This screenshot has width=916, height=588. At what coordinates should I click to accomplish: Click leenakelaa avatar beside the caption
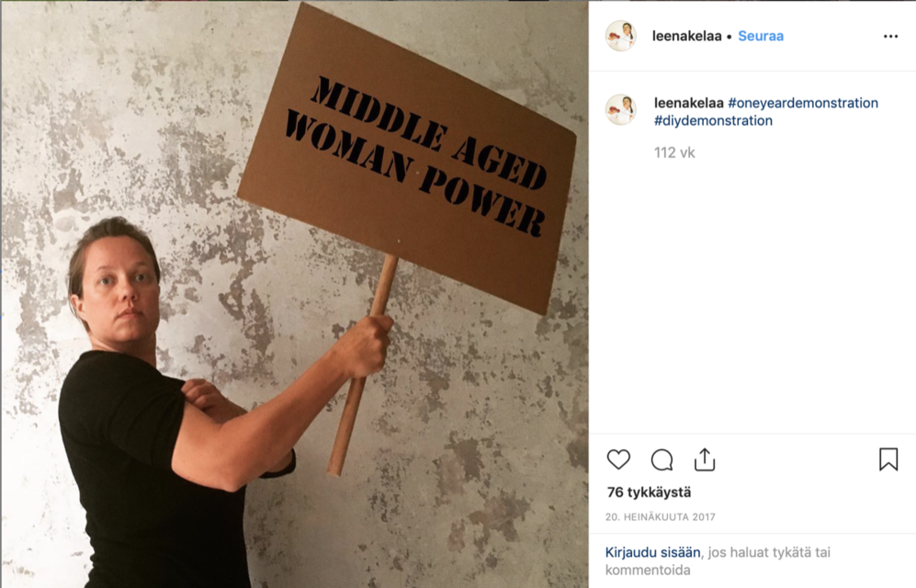(x=620, y=109)
